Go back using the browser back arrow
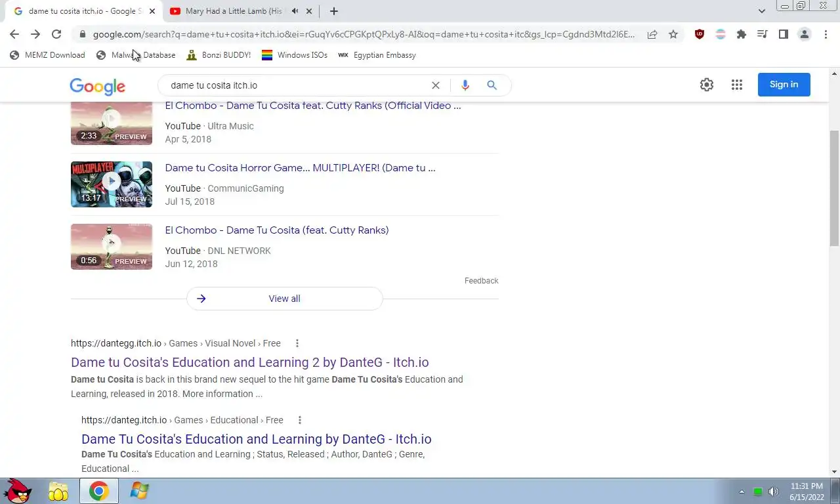The height and width of the screenshot is (504, 840). (14, 34)
